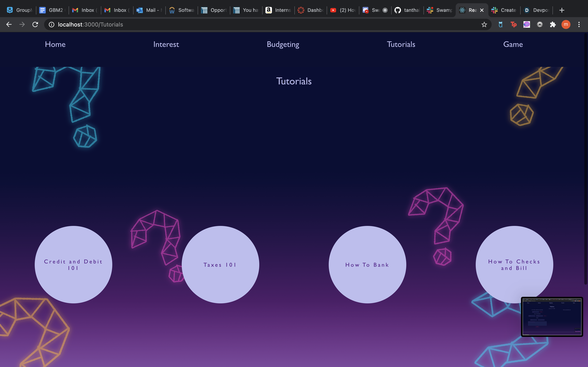Click the page vertical scrollbar
The height and width of the screenshot is (367, 588).
point(586,158)
